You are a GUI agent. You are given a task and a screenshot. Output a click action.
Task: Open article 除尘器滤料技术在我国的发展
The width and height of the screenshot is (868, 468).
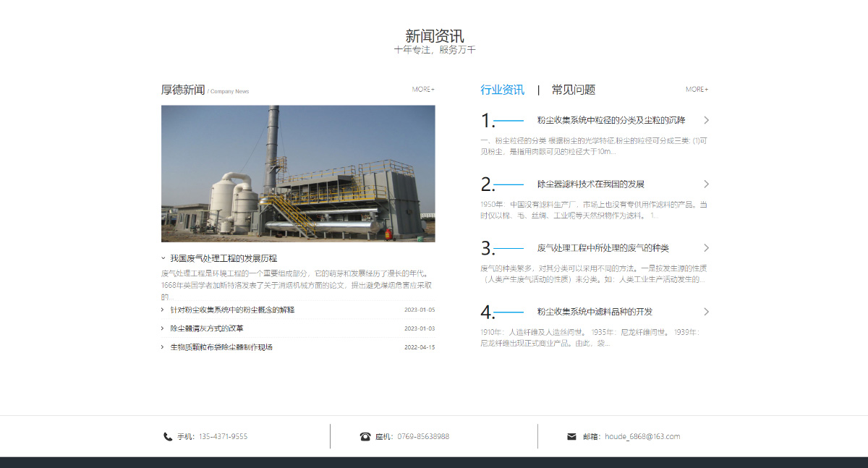[590, 184]
